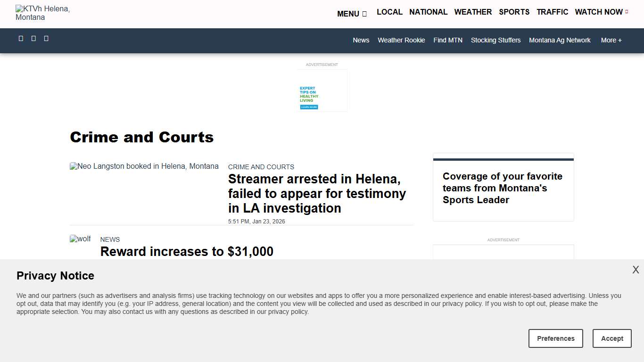Expand the More + navigation menu
The image size is (644, 362).
tap(611, 40)
